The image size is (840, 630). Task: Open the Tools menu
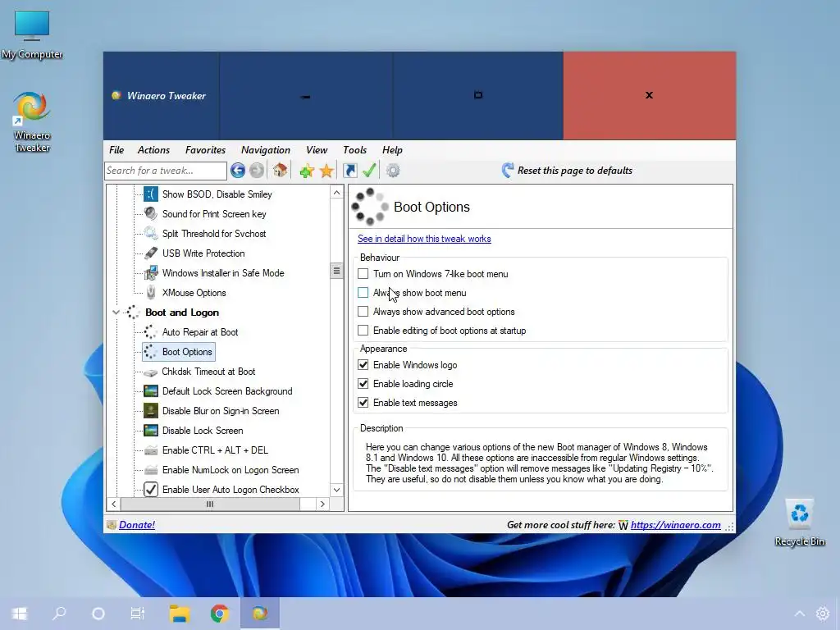tap(354, 150)
